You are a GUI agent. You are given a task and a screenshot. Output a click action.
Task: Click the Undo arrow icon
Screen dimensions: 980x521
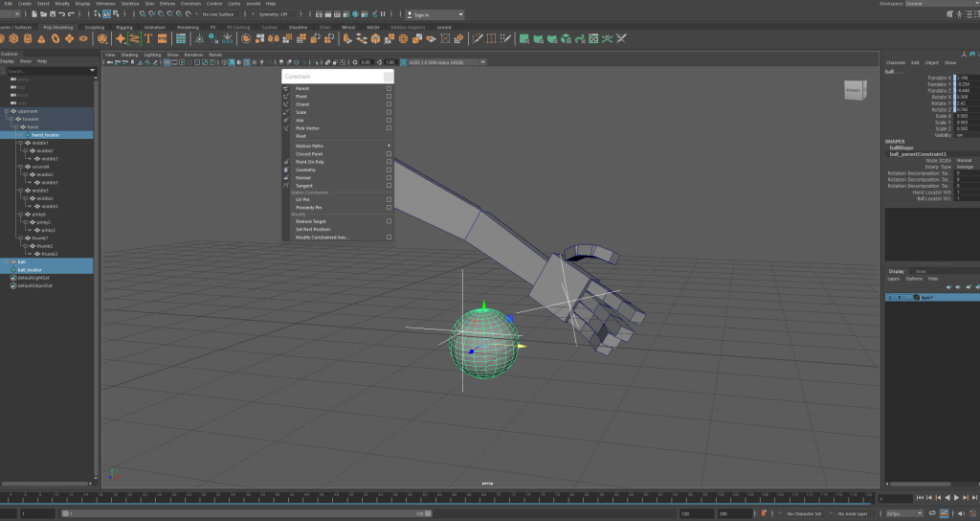point(62,13)
